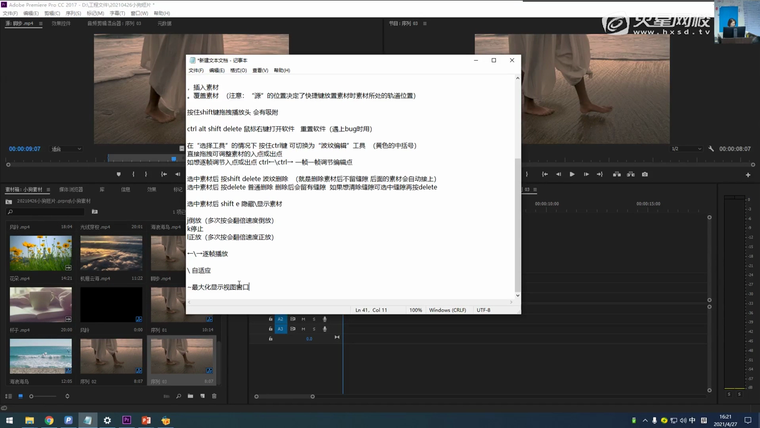Viewport: 760px width, 428px height.
Task: Click Play in the Program monitor
Action: 572,174
